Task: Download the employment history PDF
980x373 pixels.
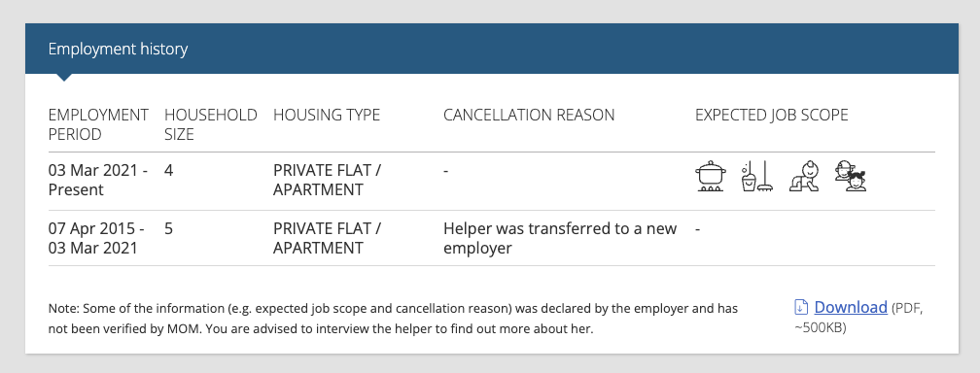Action: pos(851,307)
